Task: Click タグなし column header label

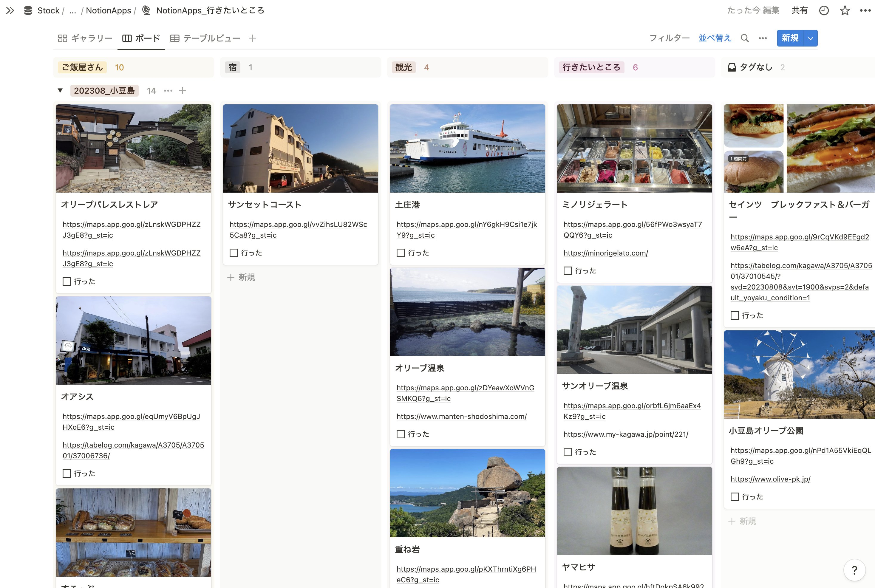Action: [x=756, y=67]
